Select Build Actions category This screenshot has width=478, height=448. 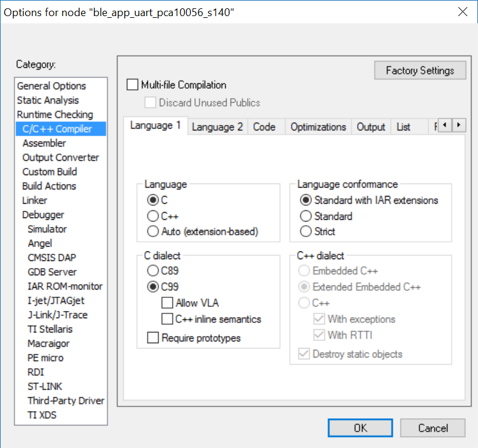[61, 186]
